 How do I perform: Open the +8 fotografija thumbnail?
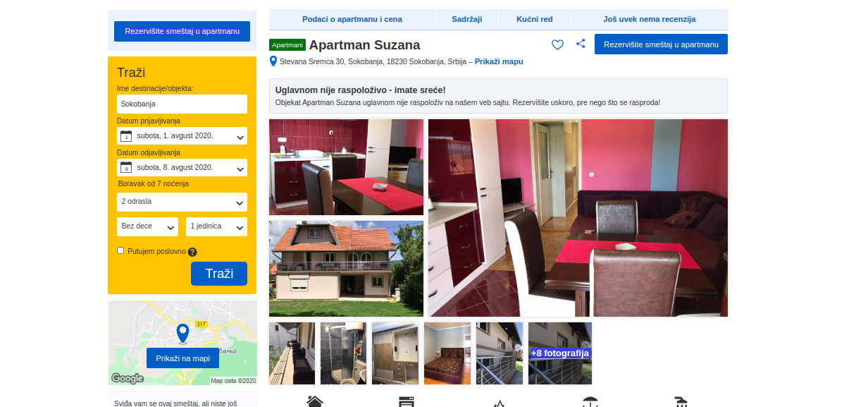pos(560,353)
